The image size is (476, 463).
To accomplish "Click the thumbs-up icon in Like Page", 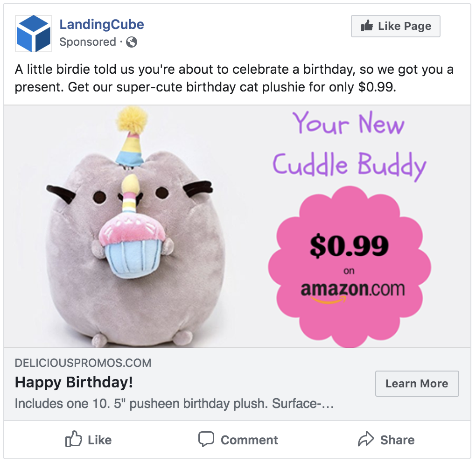I will click(367, 26).
